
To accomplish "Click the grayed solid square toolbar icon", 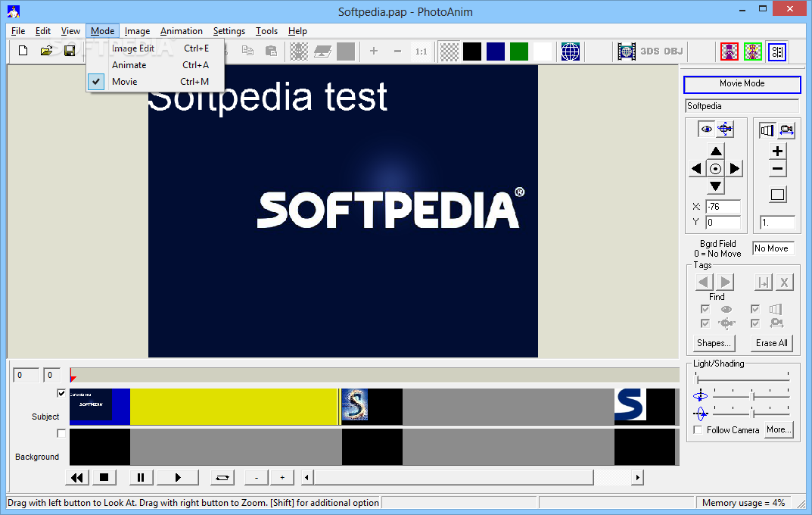I will 345,51.
